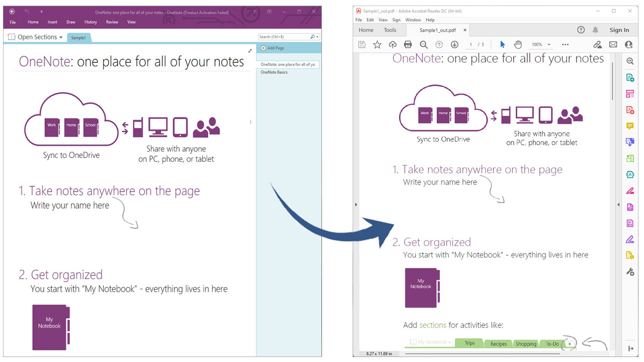Click Sign In in Acrobat Reader
This screenshot has width=644, height=362.
(619, 30)
